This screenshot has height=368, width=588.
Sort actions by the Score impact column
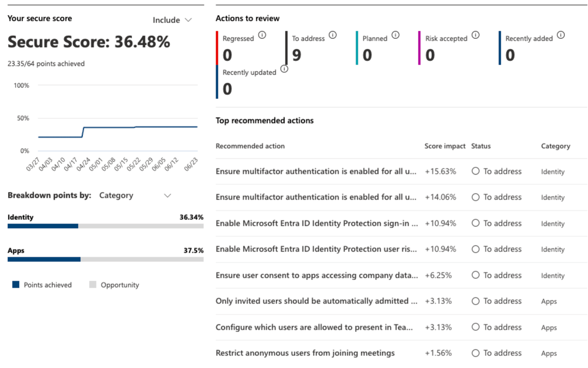[x=445, y=146]
